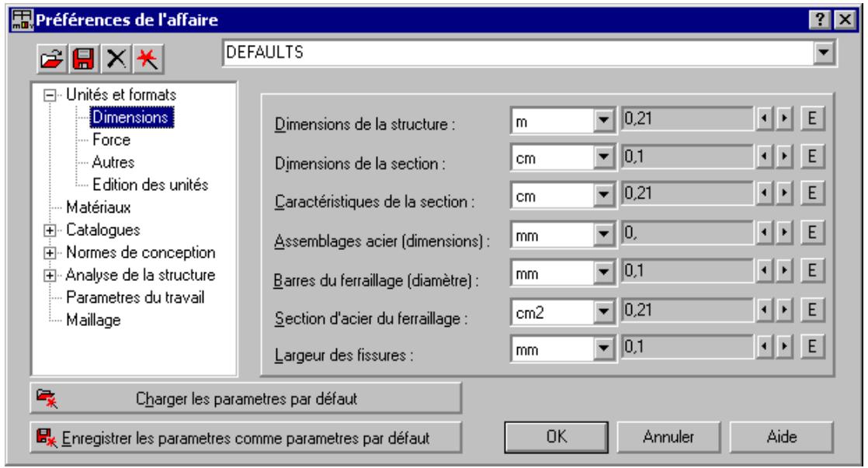The width and height of the screenshot is (868, 468).
Task: Open Normes de conception tree item
Action: tap(141, 253)
